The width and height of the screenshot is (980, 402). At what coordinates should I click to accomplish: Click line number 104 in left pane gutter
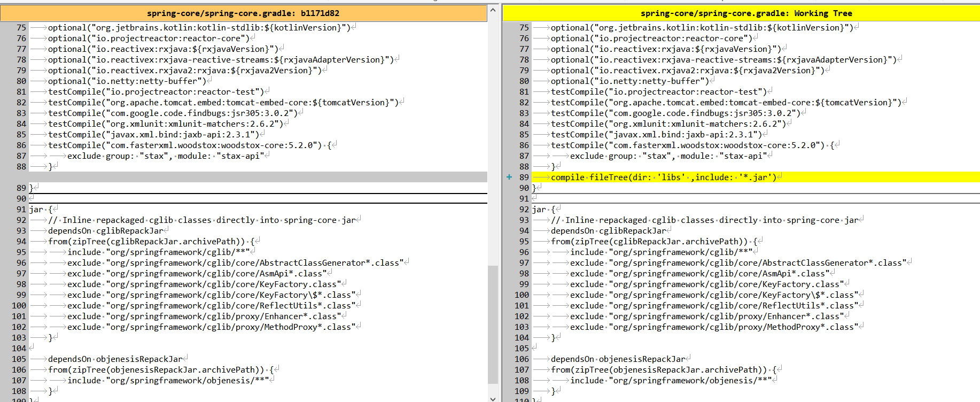point(19,349)
